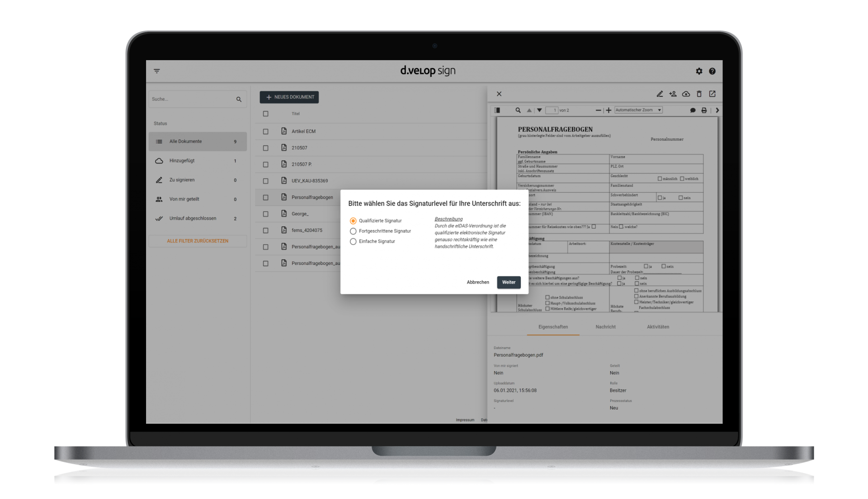Download the document via cloud icon
Image resolution: width=868 pixels, height=499 pixels.
686,94
